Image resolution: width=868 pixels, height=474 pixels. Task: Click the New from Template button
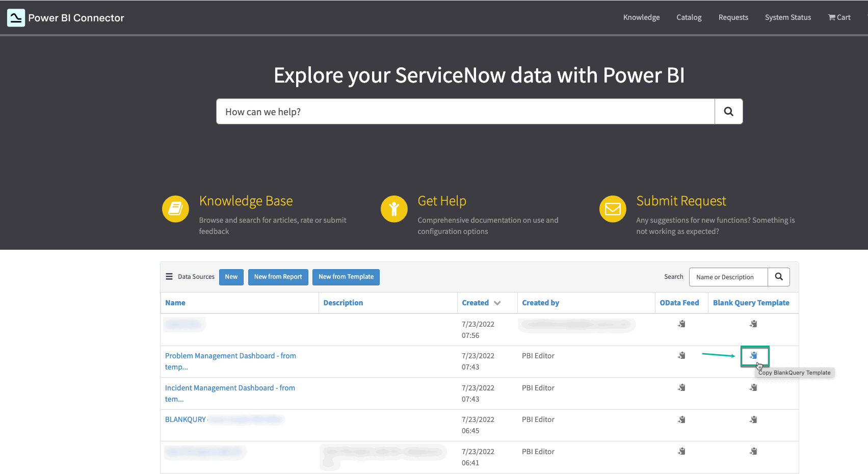click(346, 277)
